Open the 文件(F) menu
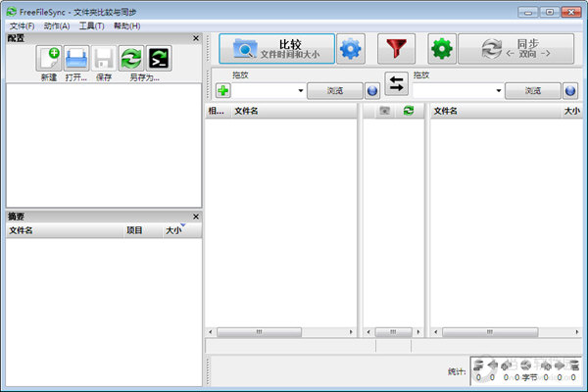The image size is (588, 392). [22, 25]
